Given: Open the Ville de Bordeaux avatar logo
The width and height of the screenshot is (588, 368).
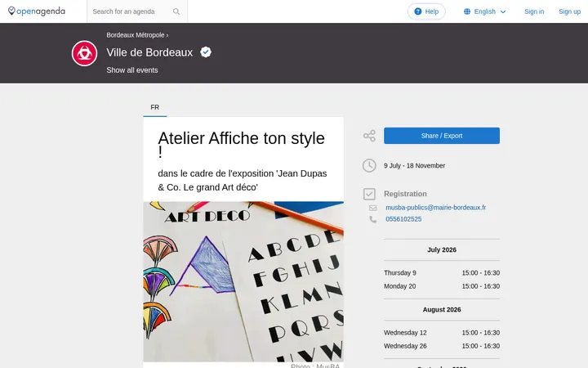Looking at the screenshot, I should coord(84,53).
